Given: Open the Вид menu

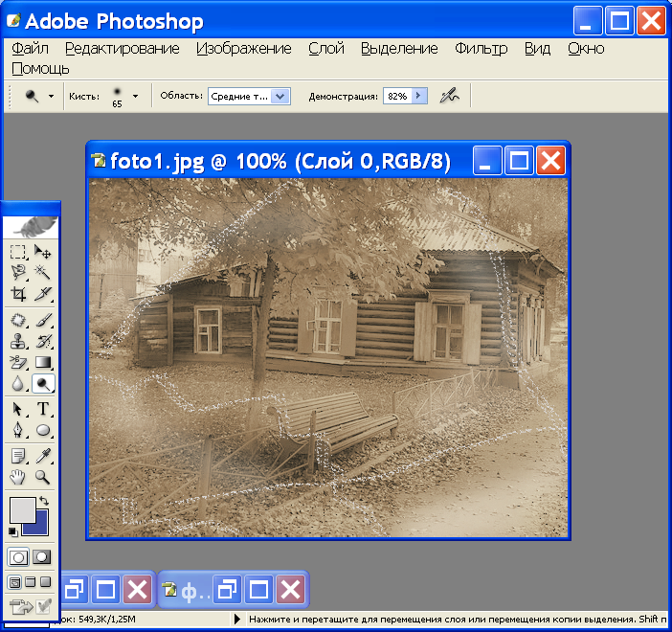Looking at the screenshot, I should coord(537,49).
